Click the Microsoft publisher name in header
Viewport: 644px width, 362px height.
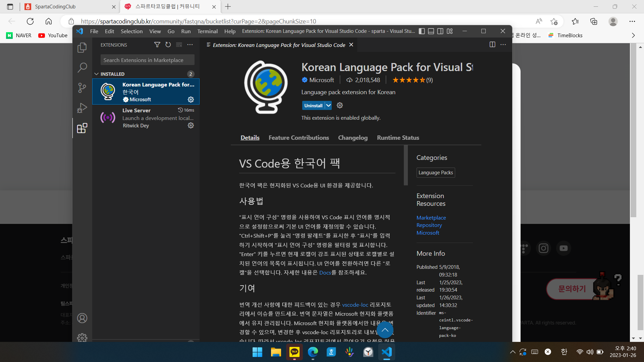coord(321,80)
